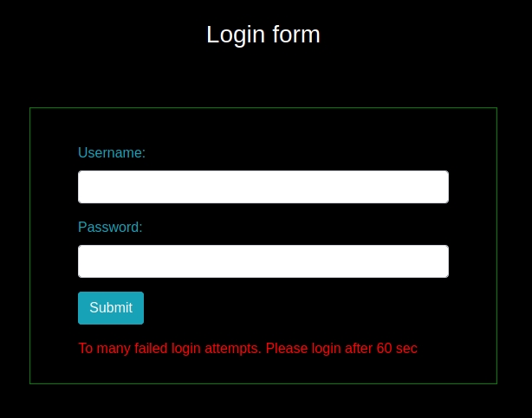Click the word Submit on the teal button

(x=111, y=308)
